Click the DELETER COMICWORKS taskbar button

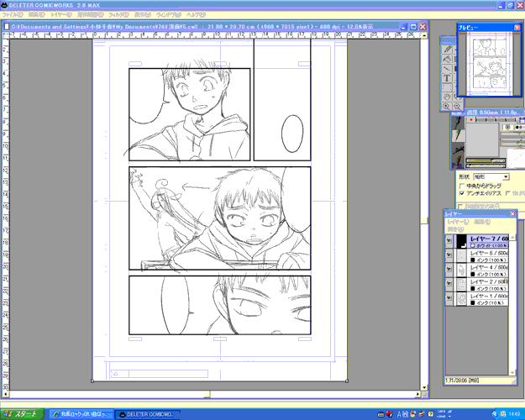147,414
